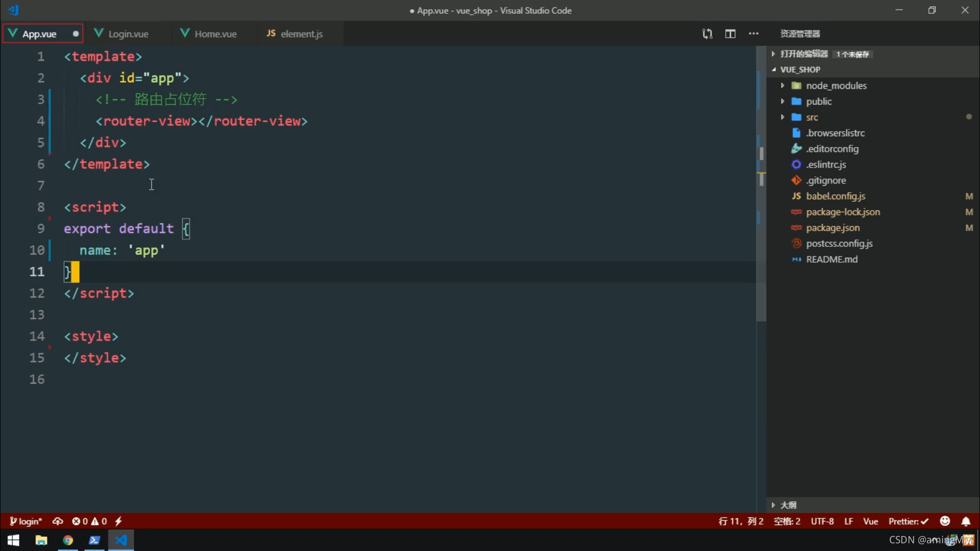This screenshot has width=980, height=551.
Task: Open PowerShell from the taskbar
Action: 94,540
